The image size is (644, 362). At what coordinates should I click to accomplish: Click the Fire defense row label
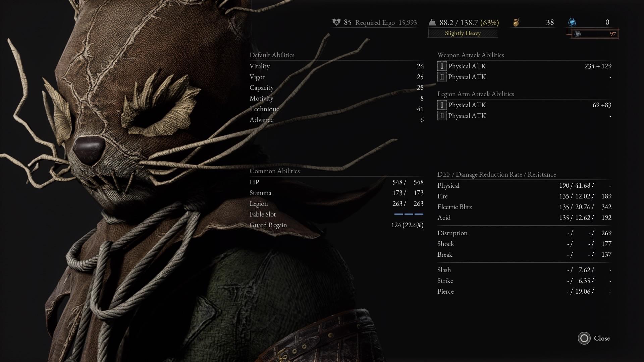coord(442,196)
